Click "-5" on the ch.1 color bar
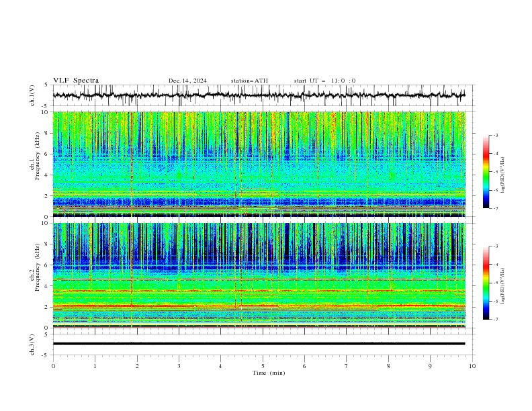Screen dimensions: 532x411 [495, 172]
